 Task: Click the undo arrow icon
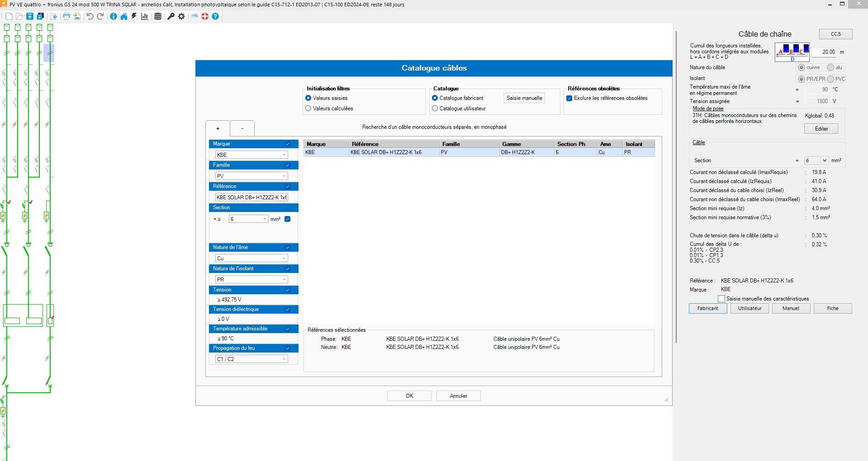(x=90, y=16)
